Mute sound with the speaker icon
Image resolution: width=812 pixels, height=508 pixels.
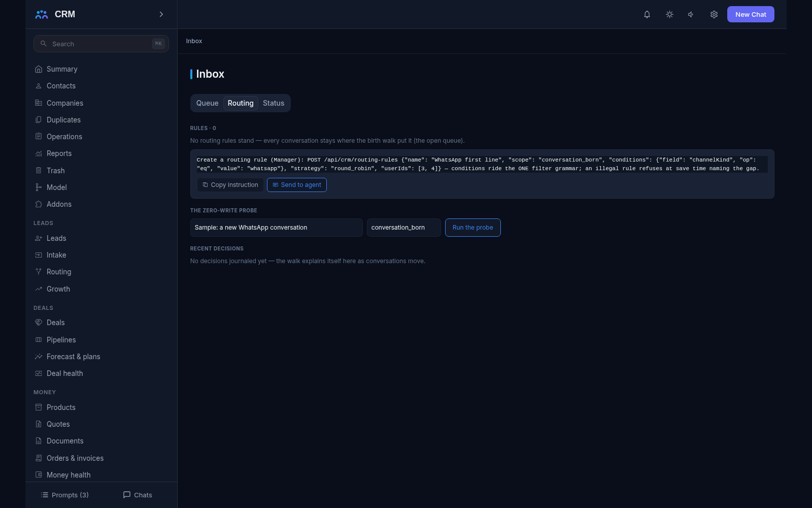(691, 14)
